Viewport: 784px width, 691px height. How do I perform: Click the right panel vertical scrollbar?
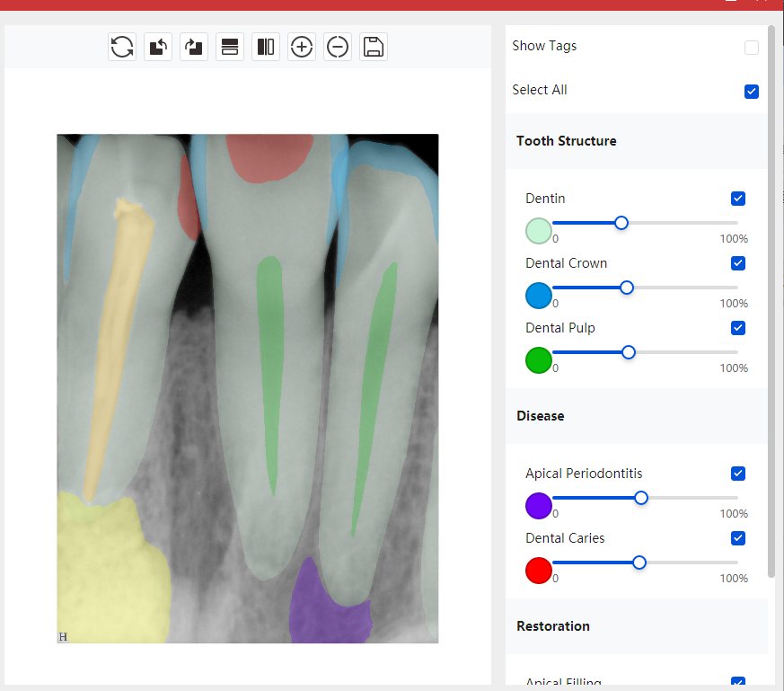771,306
